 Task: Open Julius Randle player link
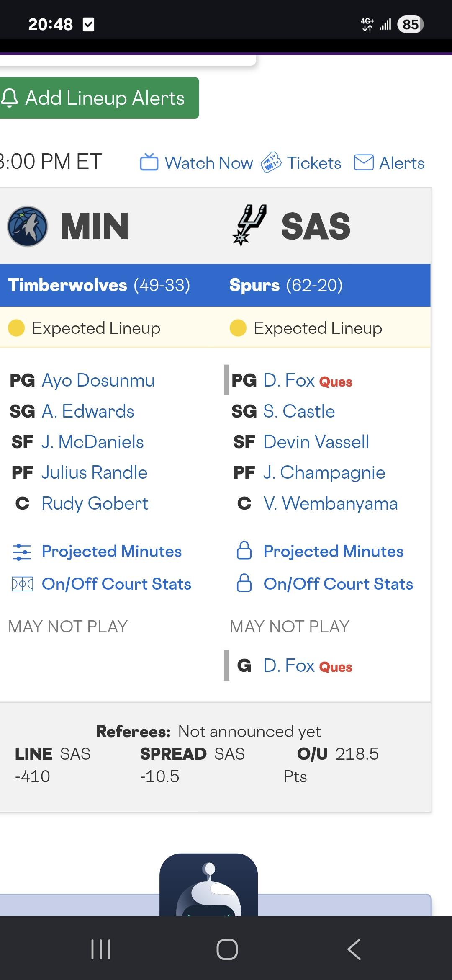tap(95, 473)
